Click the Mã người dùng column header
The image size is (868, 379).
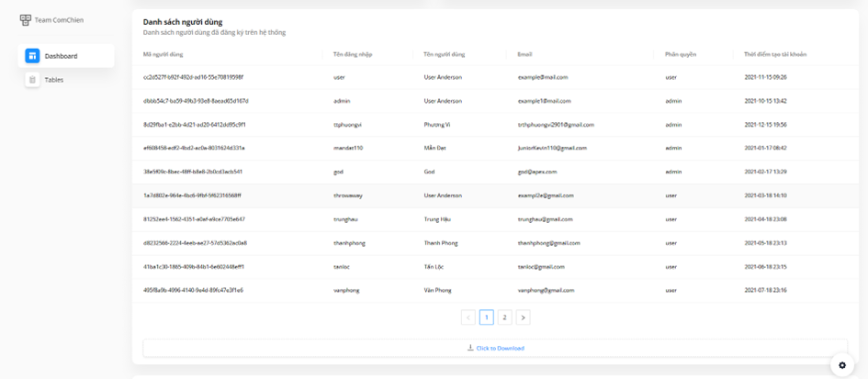pyautogui.click(x=163, y=54)
